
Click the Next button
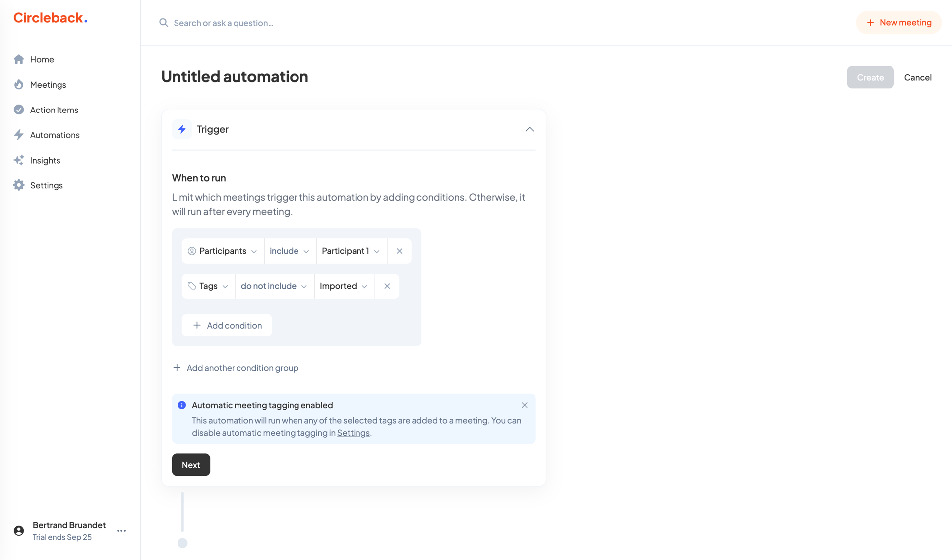pos(191,465)
